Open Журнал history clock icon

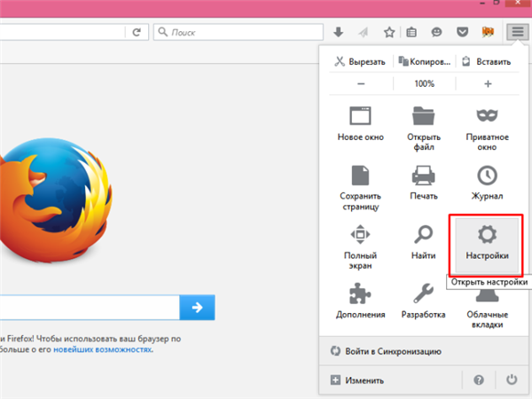click(487, 176)
